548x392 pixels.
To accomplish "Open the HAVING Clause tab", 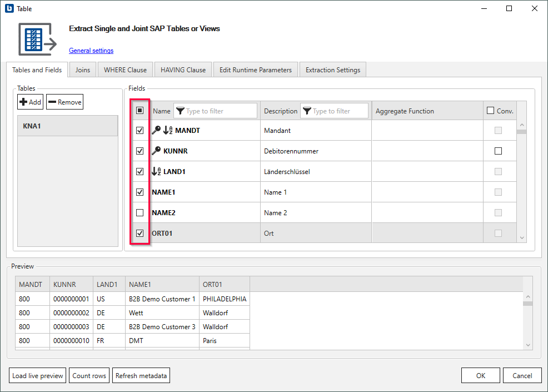I will (x=183, y=70).
